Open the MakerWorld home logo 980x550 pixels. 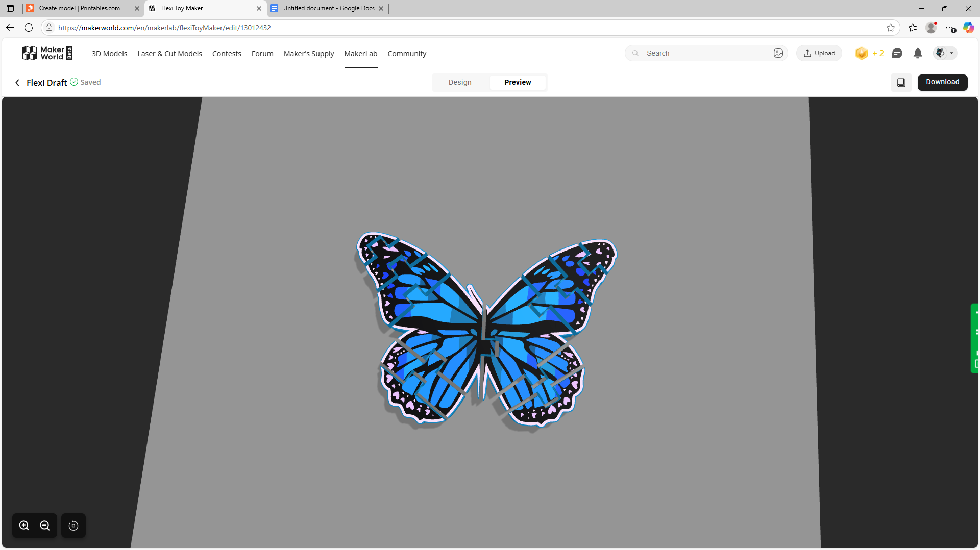(47, 53)
